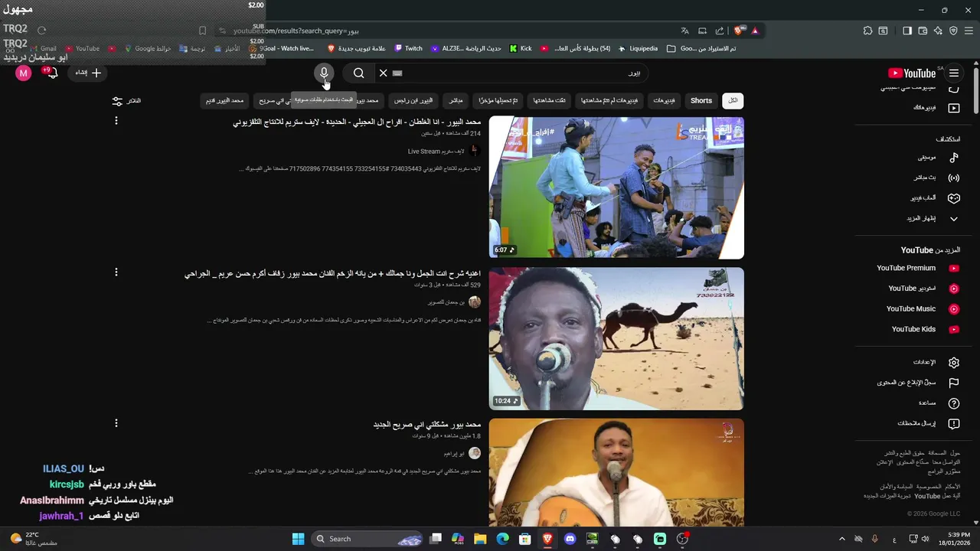Open the Brave Wallet icon
Screen dimensions: 980x551
click(923, 31)
